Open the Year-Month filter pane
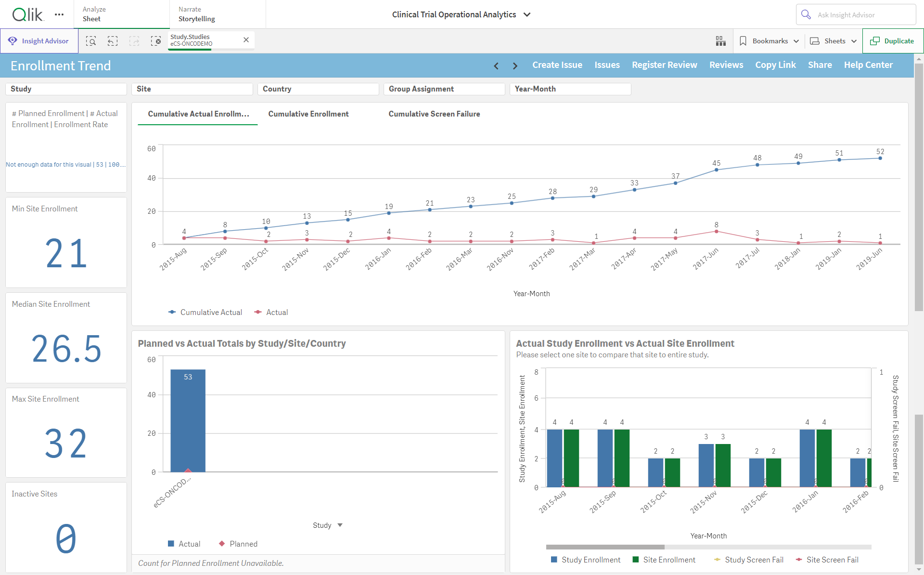Image resolution: width=924 pixels, height=575 pixels. 570,89
